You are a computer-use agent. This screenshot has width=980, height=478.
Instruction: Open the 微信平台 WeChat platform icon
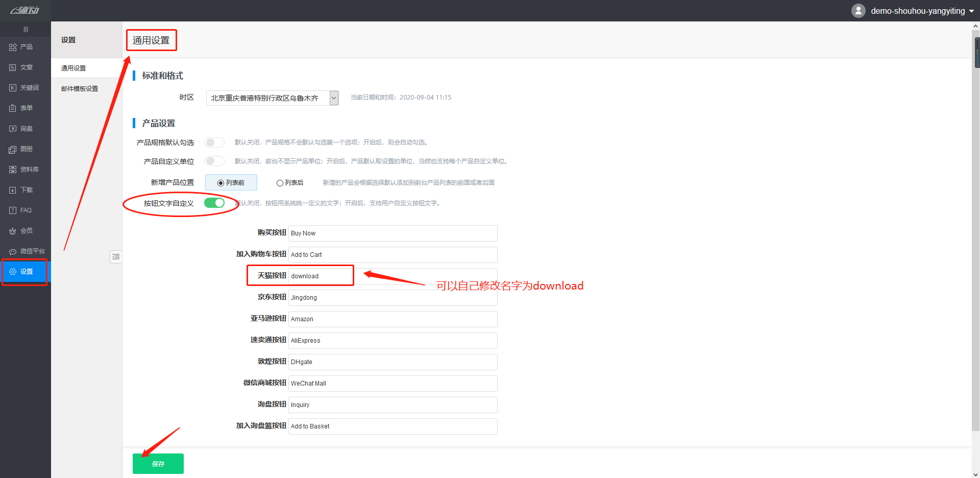click(13, 251)
